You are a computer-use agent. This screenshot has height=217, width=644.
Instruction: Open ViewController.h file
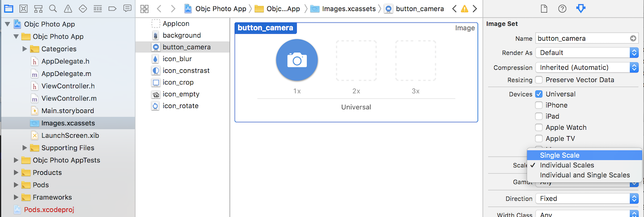(x=67, y=86)
